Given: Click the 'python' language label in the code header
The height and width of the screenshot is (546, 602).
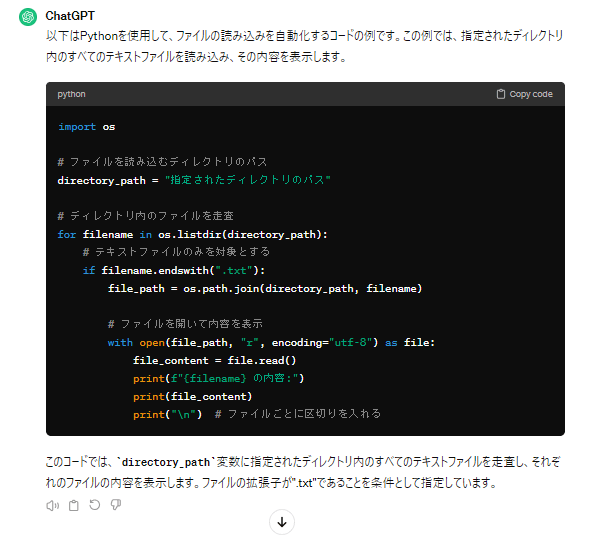Looking at the screenshot, I should click(x=71, y=94).
